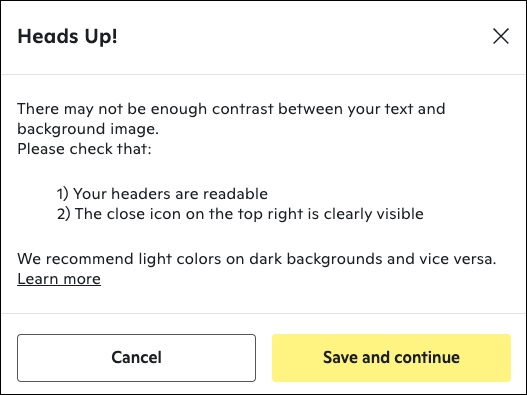Viewport: 527px width, 395px height.
Task: Click the 'not be enough contrast' warning sentence
Action: click(x=231, y=119)
